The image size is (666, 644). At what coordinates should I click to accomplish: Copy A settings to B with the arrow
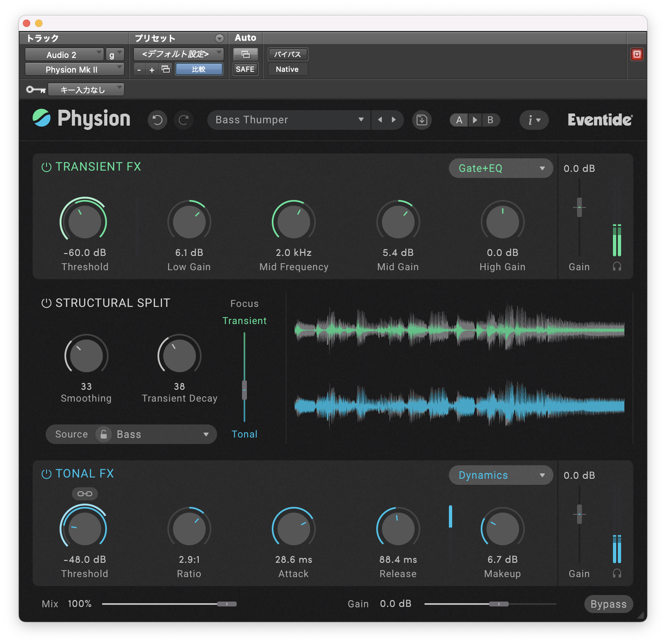pos(475,120)
